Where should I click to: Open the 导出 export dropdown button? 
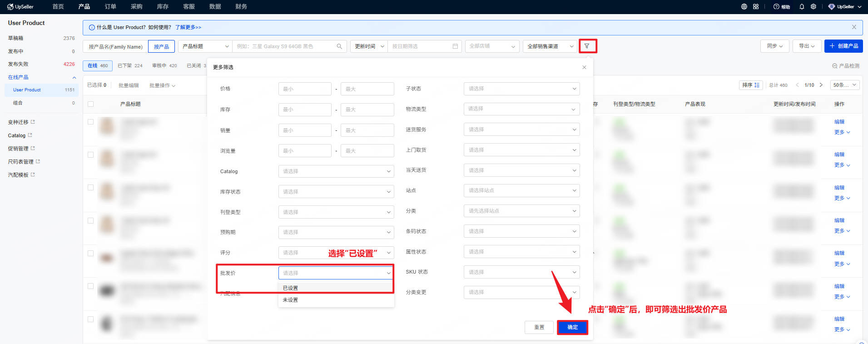(807, 46)
